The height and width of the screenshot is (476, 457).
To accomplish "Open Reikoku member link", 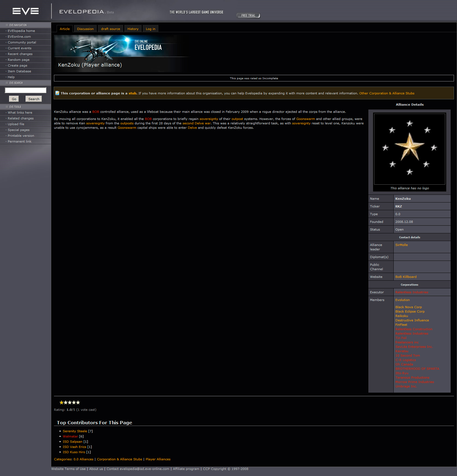I will point(402,316).
